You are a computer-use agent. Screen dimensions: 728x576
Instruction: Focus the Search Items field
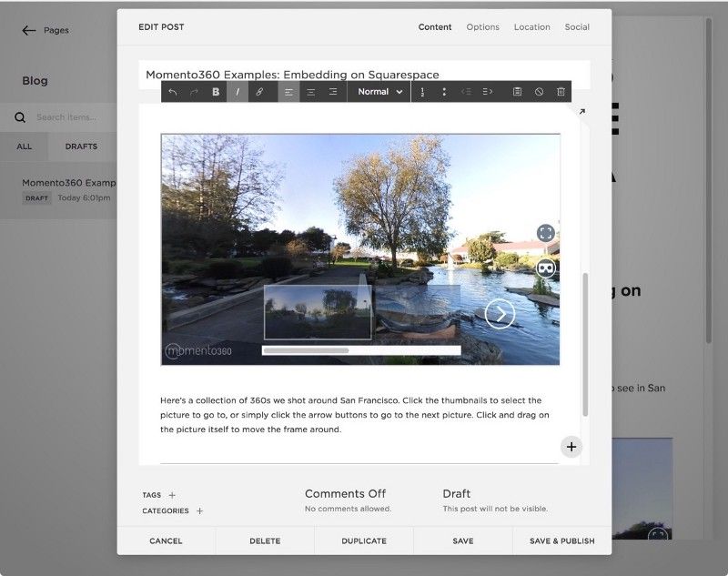[66, 117]
